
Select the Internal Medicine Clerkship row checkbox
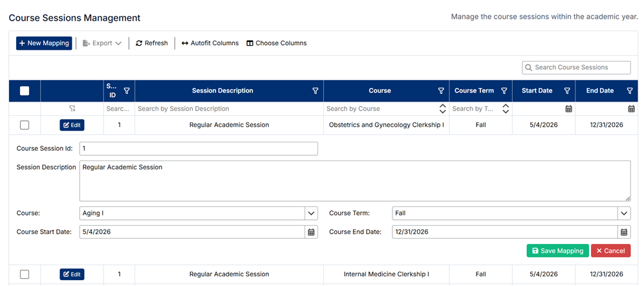25,274
